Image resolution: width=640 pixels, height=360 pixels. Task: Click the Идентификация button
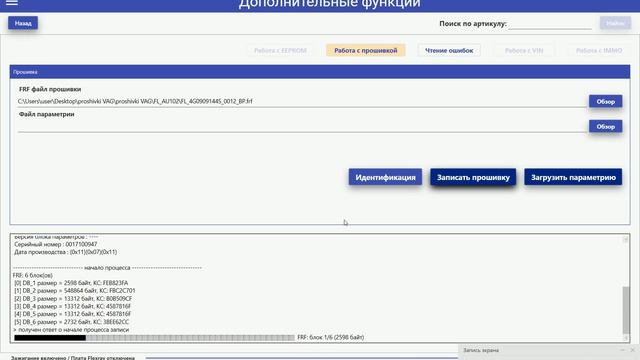coord(385,177)
